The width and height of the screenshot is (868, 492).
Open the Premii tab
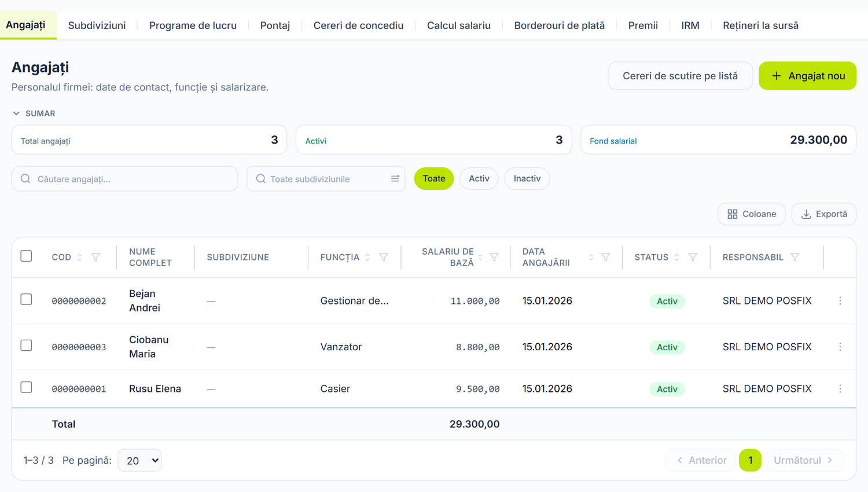click(643, 25)
